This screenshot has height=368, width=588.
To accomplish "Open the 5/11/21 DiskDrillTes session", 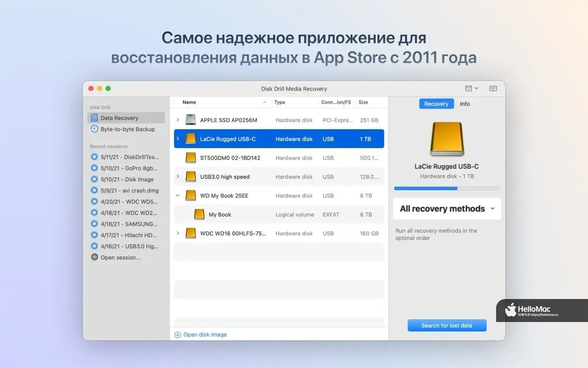I will [x=124, y=157].
